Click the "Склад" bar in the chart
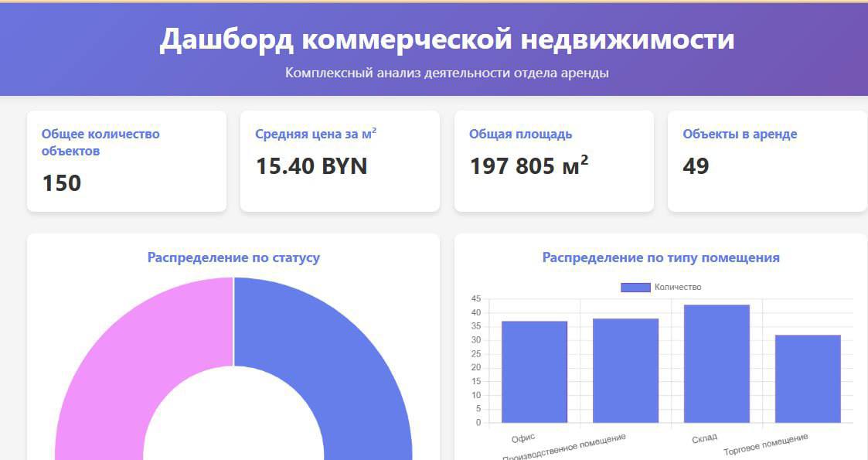The width and height of the screenshot is (868, 460). (x=717, y=363)
